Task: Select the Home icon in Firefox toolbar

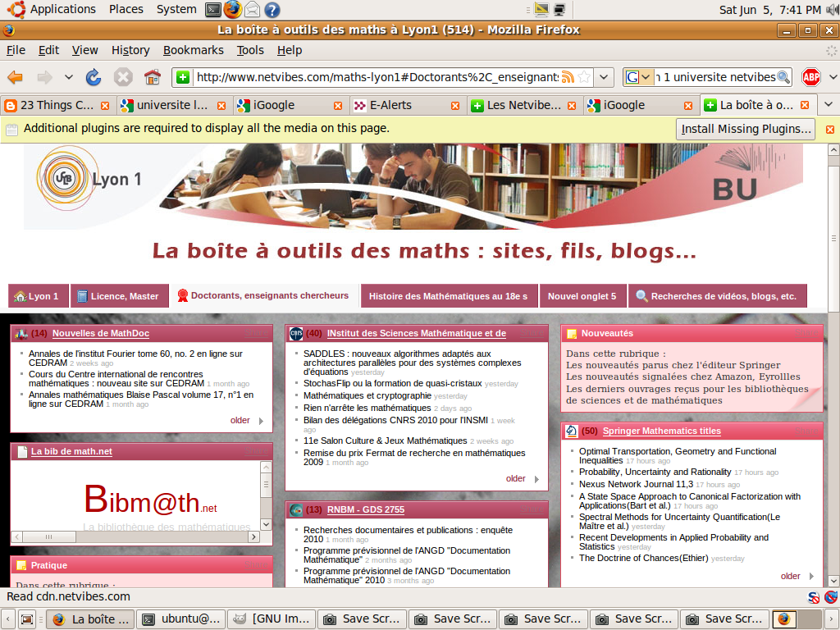Action: tap(152, 79)
